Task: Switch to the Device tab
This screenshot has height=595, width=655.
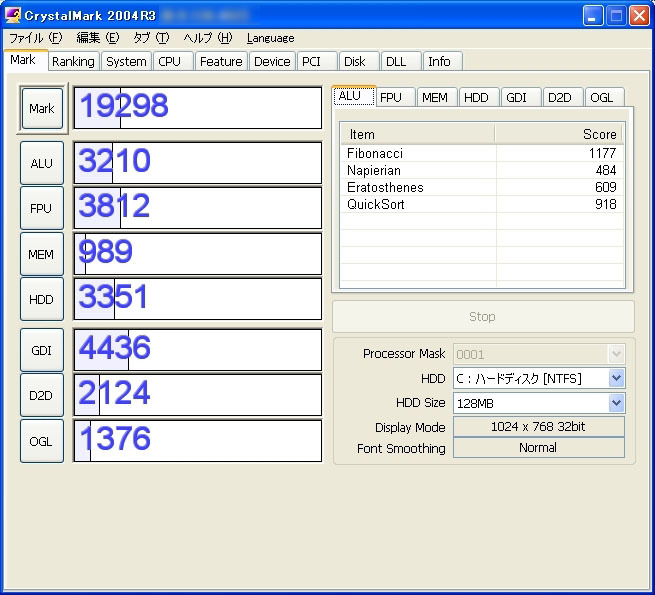Action: [x=272, y=61]
